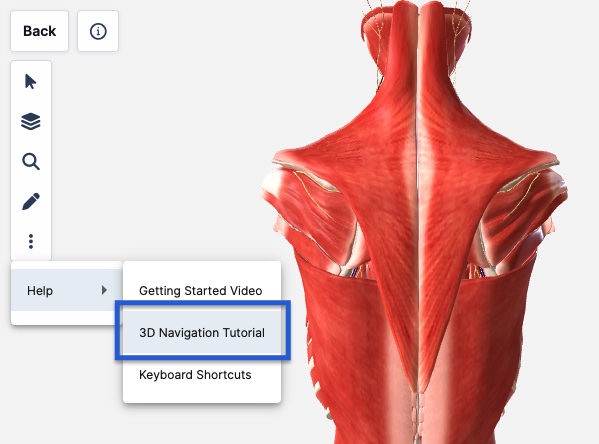
Task: Click the Back button
Action: (39, 31)
